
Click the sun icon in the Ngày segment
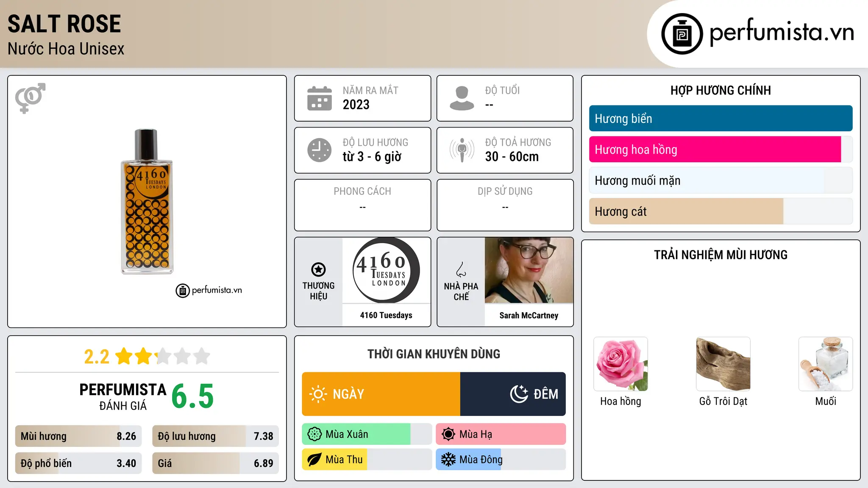(x=318, y=394)
